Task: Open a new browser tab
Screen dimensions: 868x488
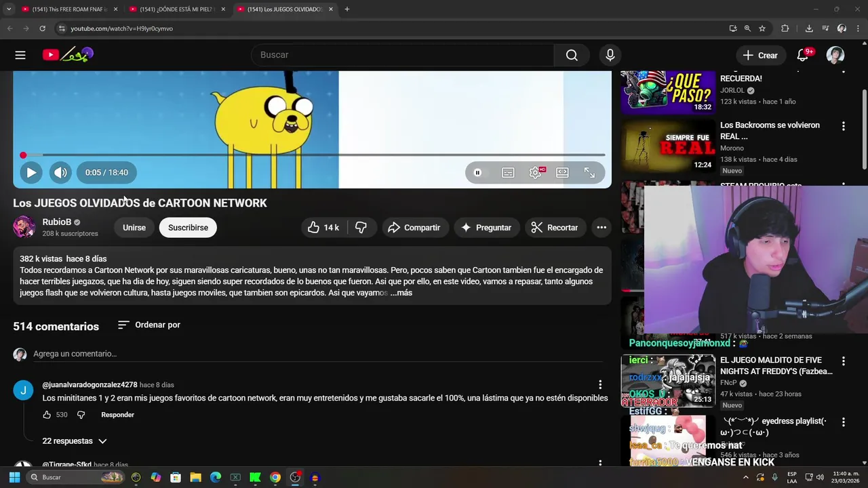Action: (x=347, y=9)
